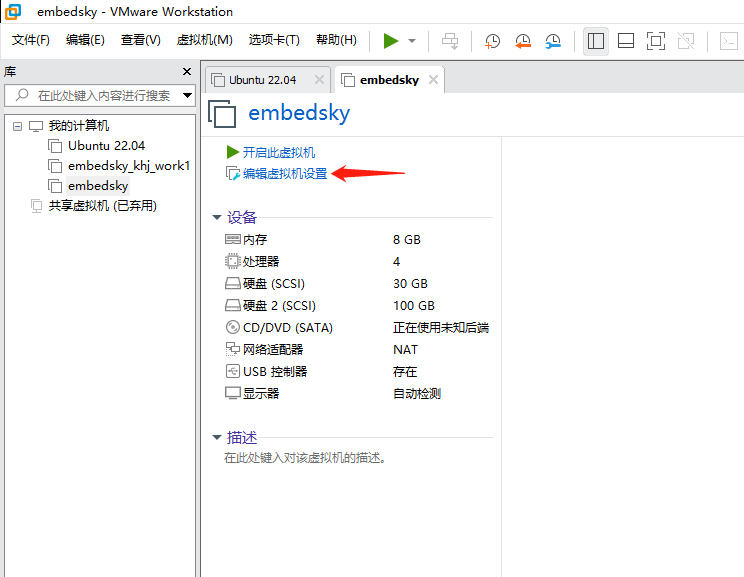The image size is (744, 577).
Task: Close the 库 library panel
Action: 187,71
